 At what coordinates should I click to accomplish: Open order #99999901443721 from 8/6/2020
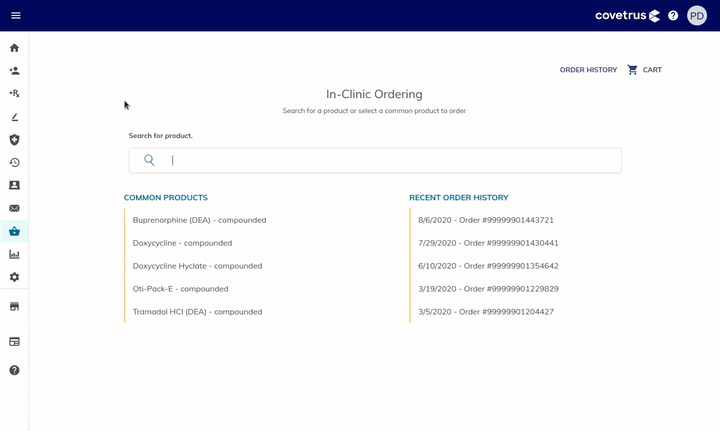[485, 220]
